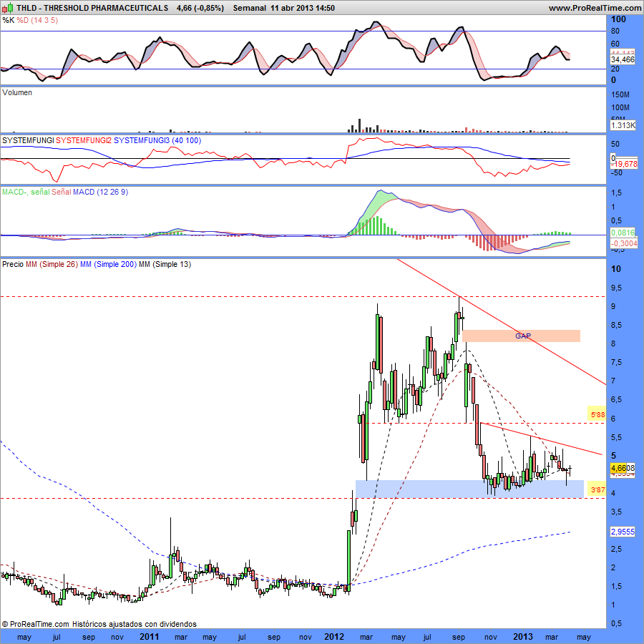The height and width of the screenshot is (644, 644).
Task: Click the -0,3004 MACD value tag
Action: (x=624, y=243)
